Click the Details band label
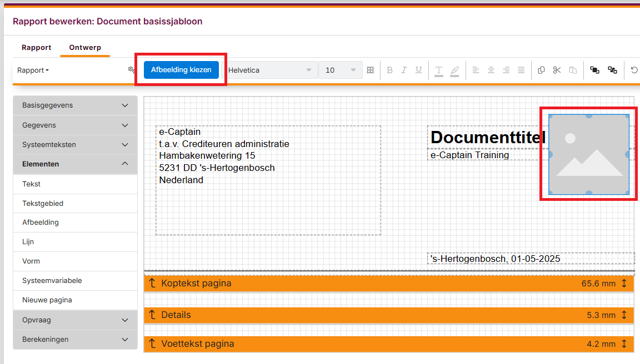640x364 pixels. point(176,315)
